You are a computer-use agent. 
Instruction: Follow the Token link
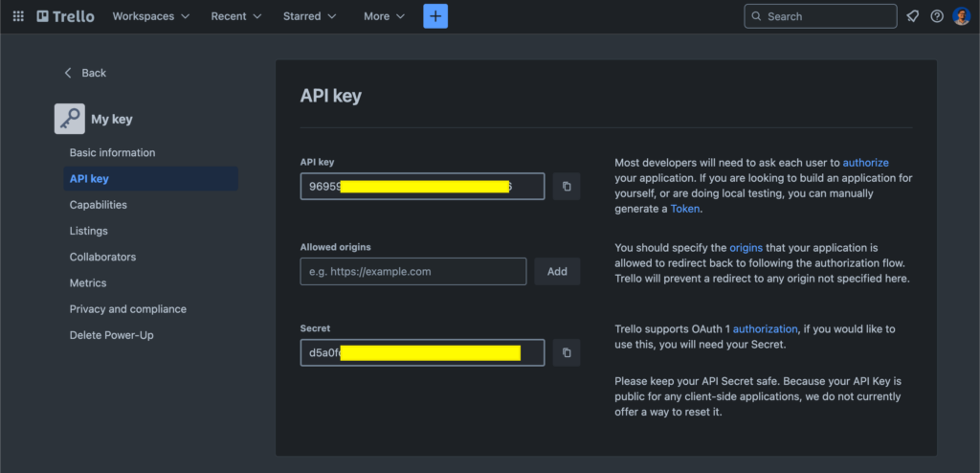685,209
